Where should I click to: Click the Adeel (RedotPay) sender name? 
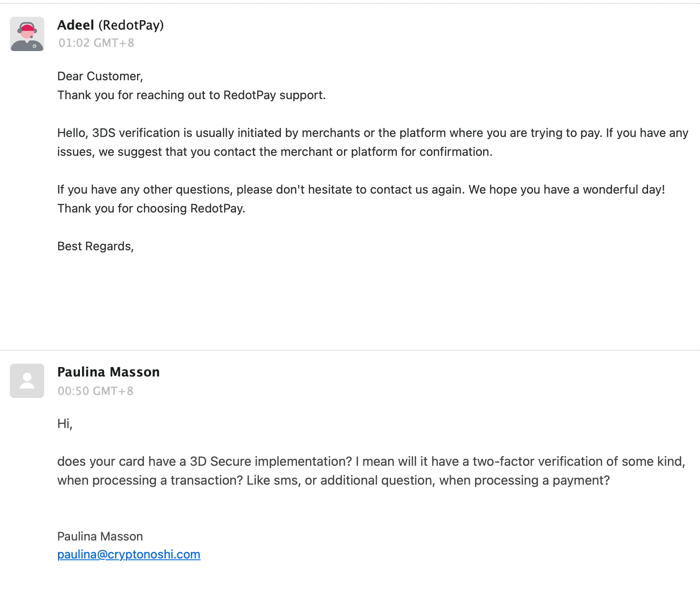[111, 25]
